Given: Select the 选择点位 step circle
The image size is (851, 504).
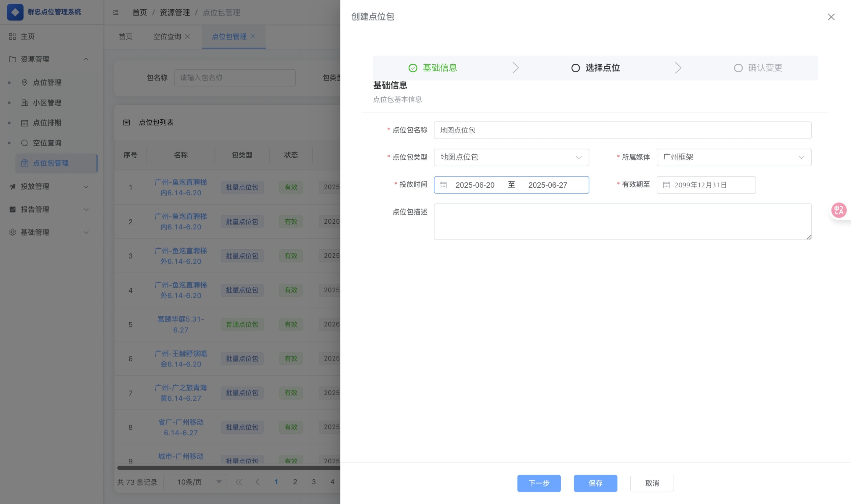Looking at the screenshot, I should coord(575,68).
